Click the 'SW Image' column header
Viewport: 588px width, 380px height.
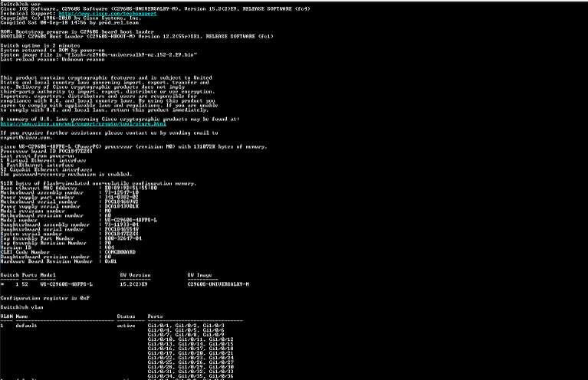pos(200,275)
